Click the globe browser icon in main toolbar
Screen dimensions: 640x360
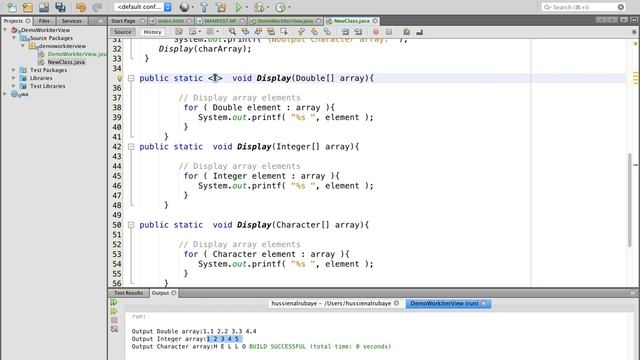(x=184, y=7)
